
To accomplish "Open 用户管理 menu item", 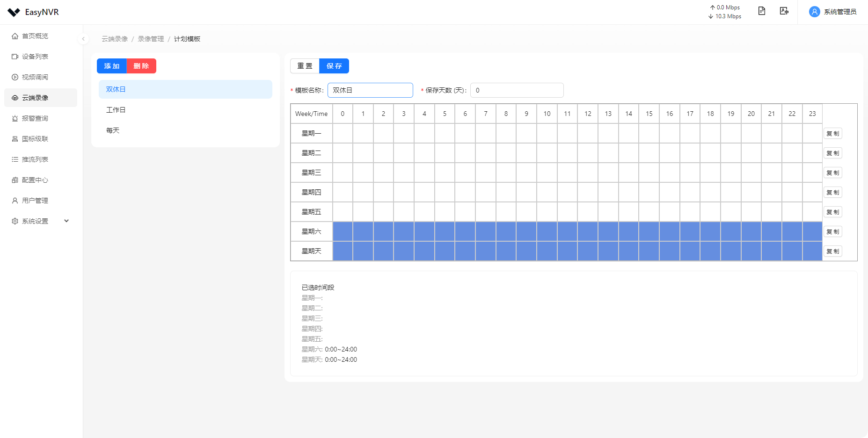I will (41, 201).
